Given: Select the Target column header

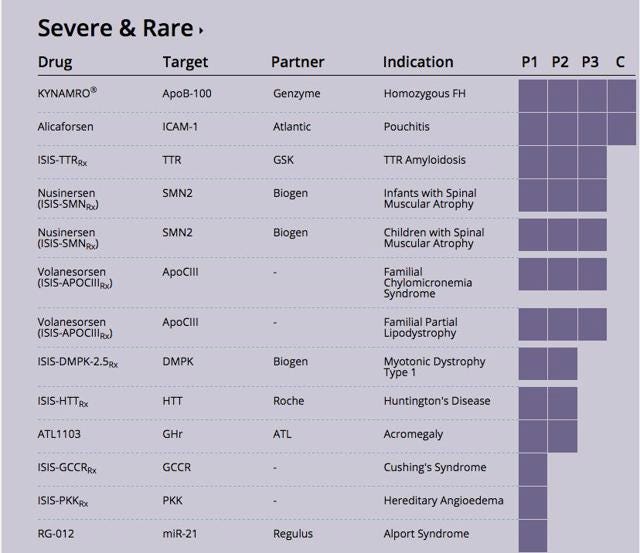Looking at the screenshot, I should pyautogui.click(x=185, y=62).
